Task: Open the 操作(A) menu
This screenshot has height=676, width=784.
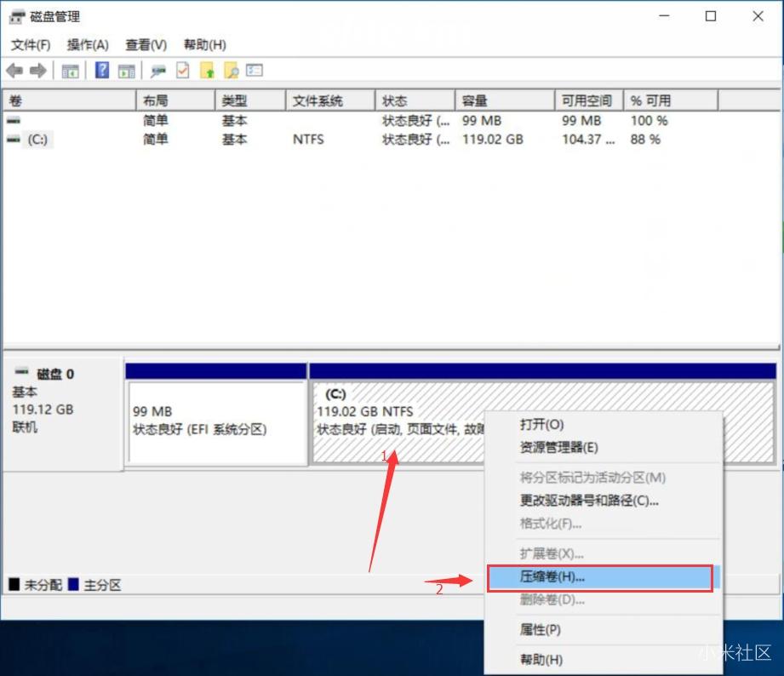Action: (88, 44)
